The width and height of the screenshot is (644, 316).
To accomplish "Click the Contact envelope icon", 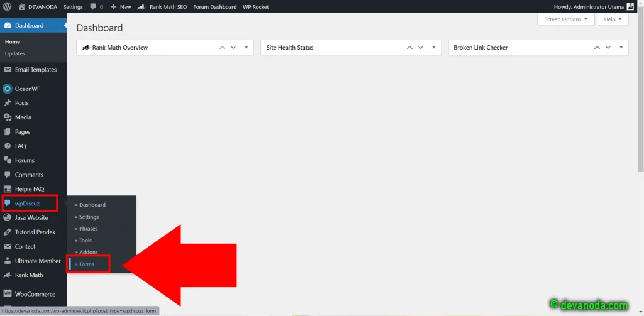I will 8,247.
